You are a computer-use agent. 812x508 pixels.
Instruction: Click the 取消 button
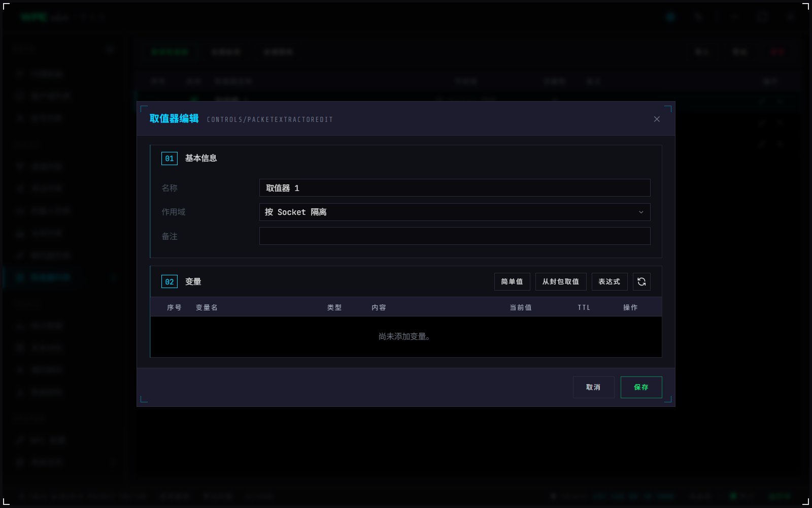(x=593, y=387)
